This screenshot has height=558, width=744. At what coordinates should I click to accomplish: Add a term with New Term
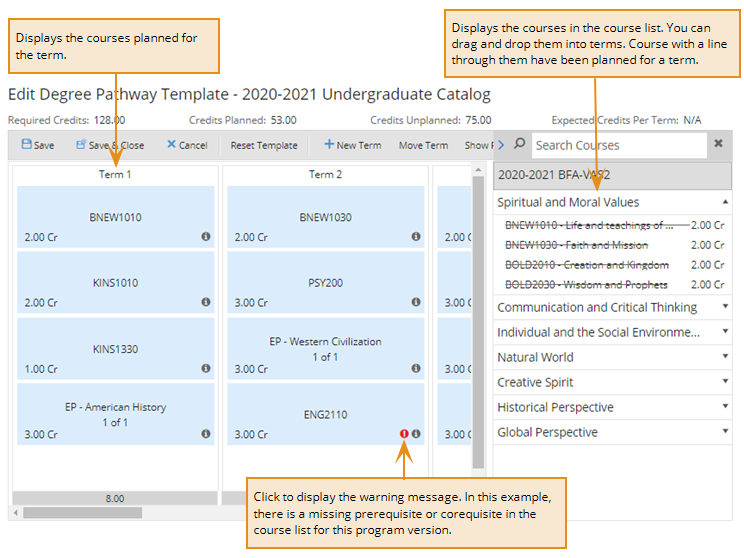[x=352, y=145]
